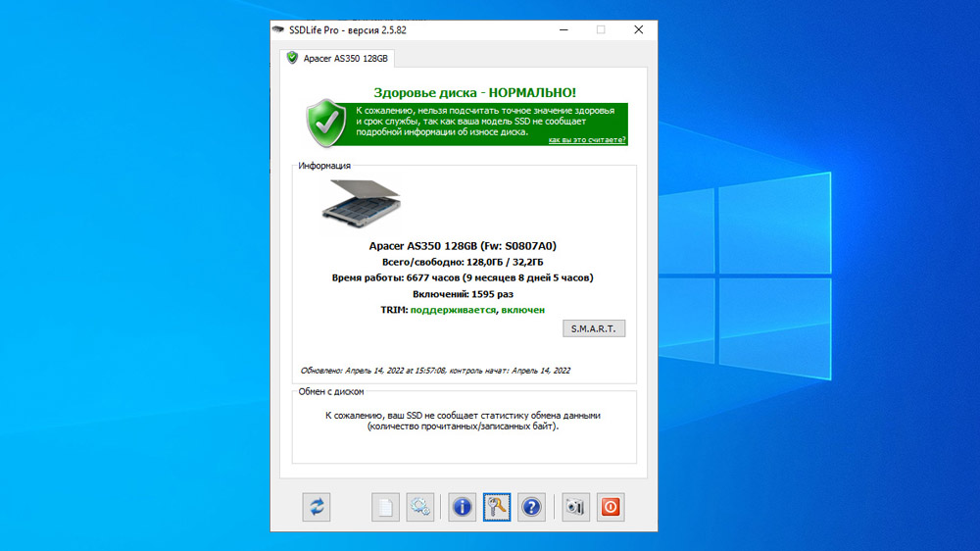The height and width of the screenshot is (551, 980).
Task: Click the blue info 'i' icon
Action: (x=463, y=507)
